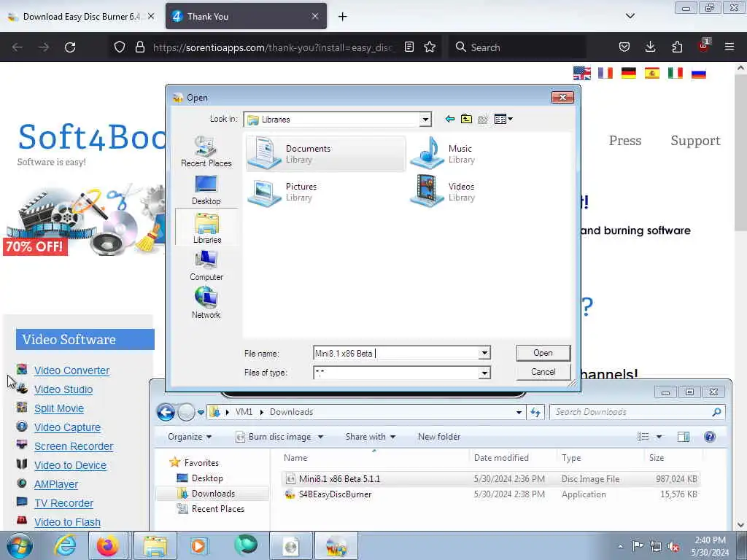Viewport: 747px width, 560px height.
Task: Switch site language to Spanish flag
Action: click(x=651, y=74)
